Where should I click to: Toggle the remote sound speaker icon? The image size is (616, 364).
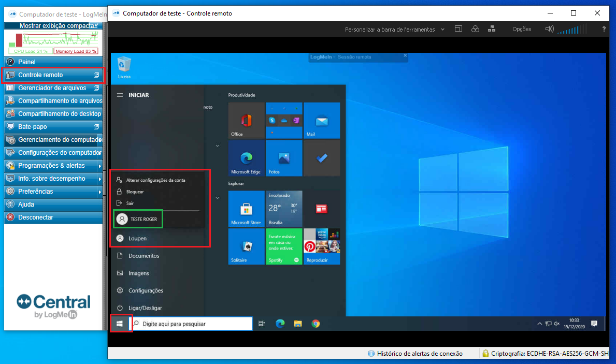point(549,28)
